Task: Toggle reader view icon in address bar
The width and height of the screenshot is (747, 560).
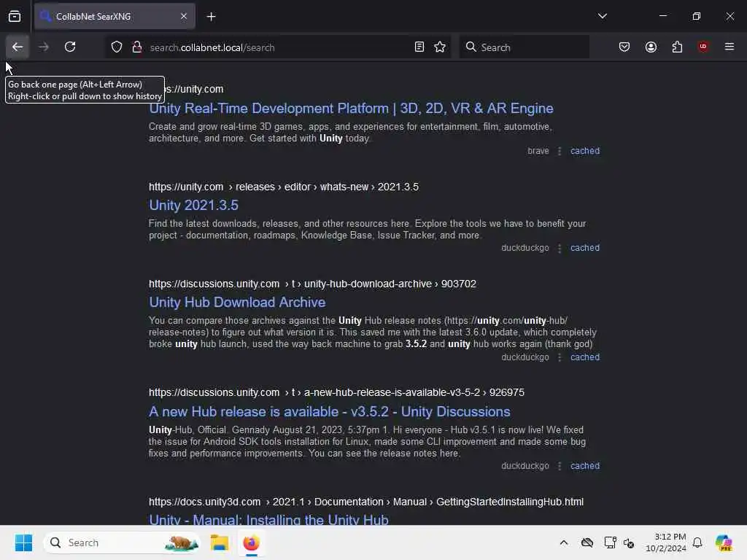Action: point(419,47)
